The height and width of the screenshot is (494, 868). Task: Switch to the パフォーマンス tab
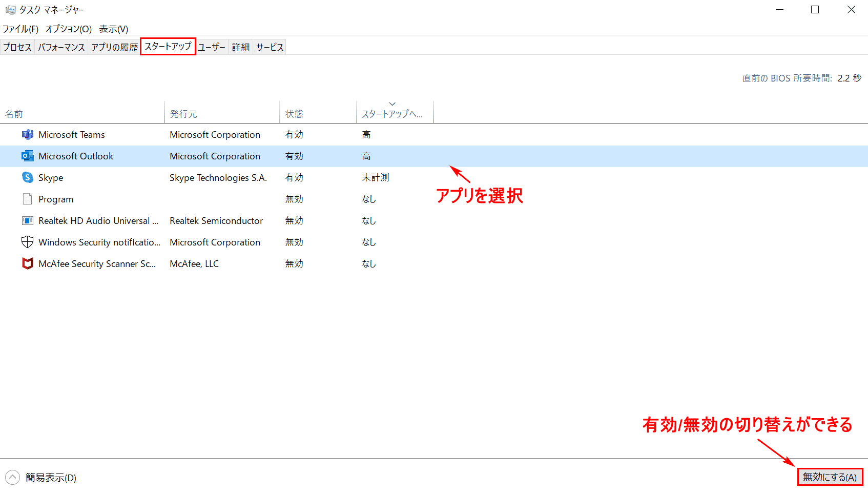point(61,47)
